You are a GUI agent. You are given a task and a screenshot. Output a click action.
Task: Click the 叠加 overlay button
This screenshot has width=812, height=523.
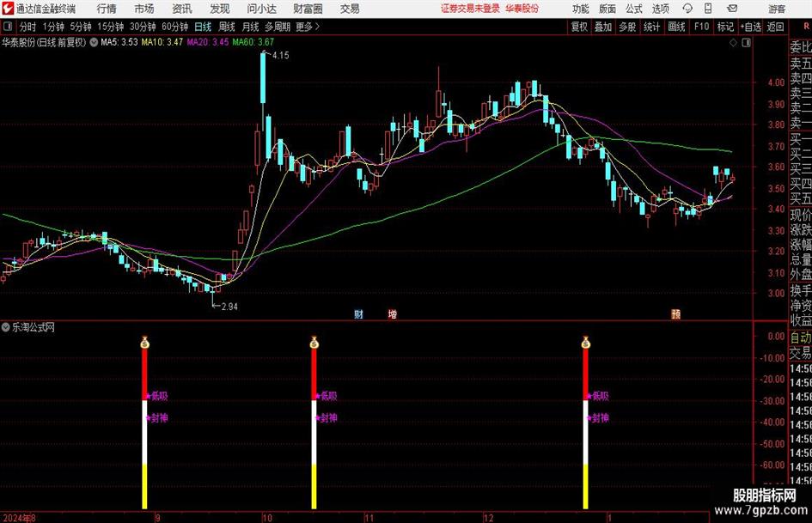click(x=603, y=27)
